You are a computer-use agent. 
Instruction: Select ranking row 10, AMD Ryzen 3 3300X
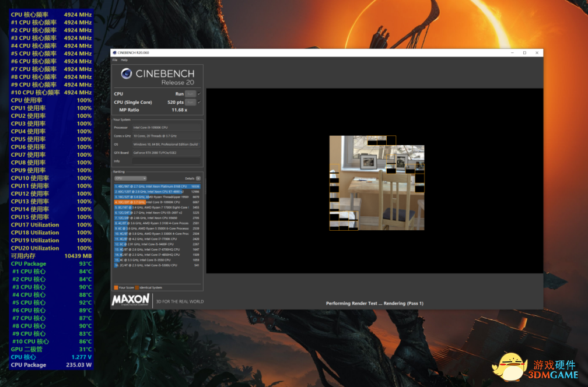(157, 233)
